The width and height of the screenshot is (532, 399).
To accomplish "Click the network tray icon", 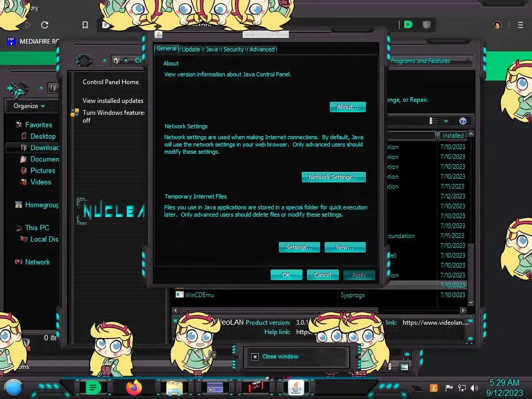I will click(x=462, y=388).
